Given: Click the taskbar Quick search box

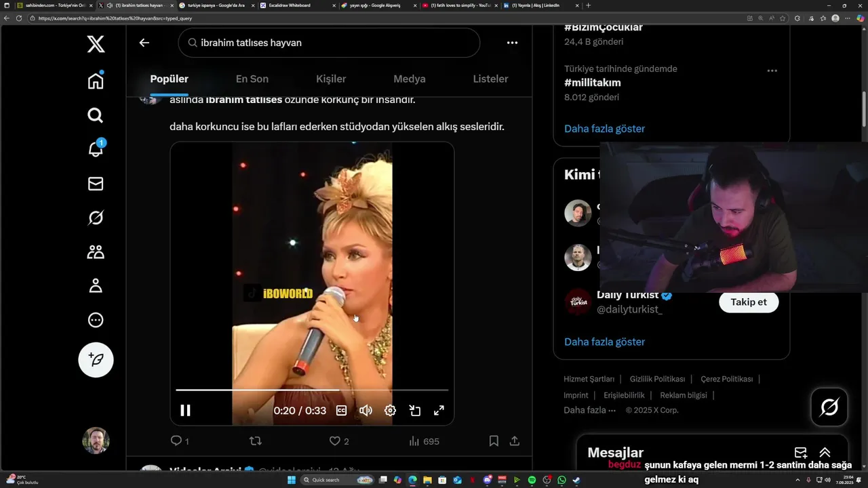Looking at the screenshot, I should [x=337, y=480].
